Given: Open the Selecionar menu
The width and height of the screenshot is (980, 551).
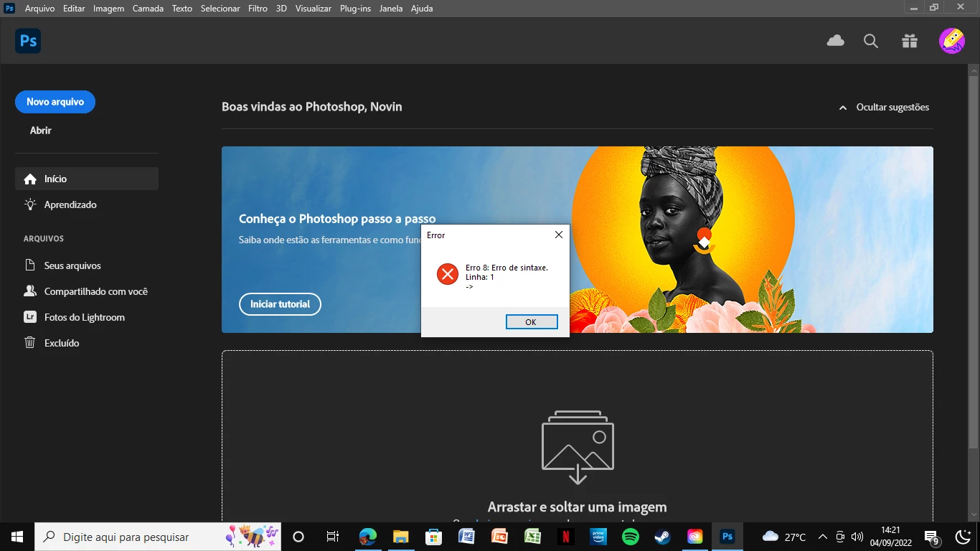Looking at the screenshot, I should [220, 9].
